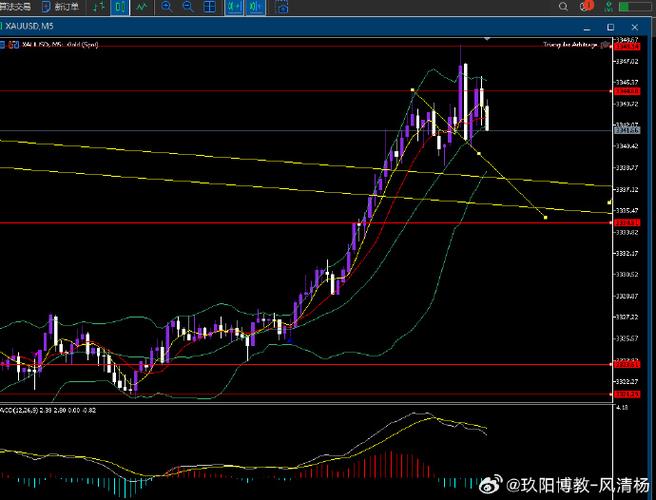656x500 pixels.
Task: Tile chart windows with grid icon
Action: (x=209, y=6)
